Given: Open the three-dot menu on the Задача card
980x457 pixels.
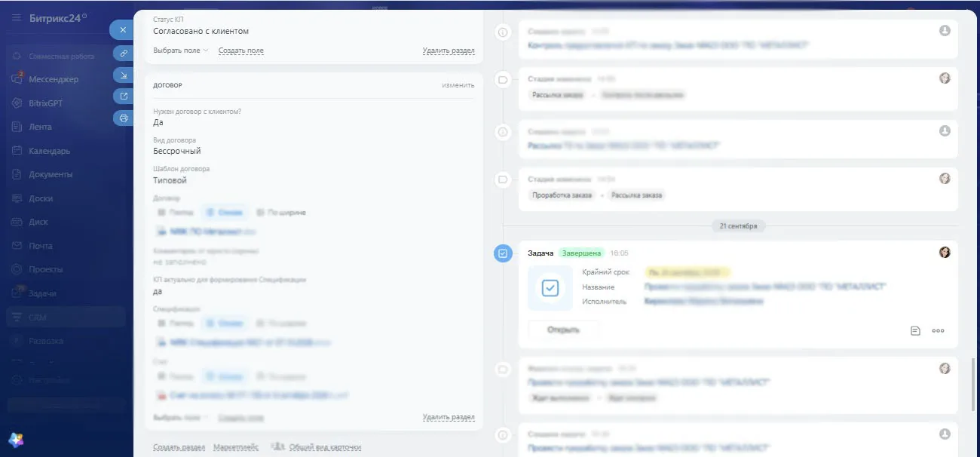Looking at the screenshot, I should (x=939, y=330).
